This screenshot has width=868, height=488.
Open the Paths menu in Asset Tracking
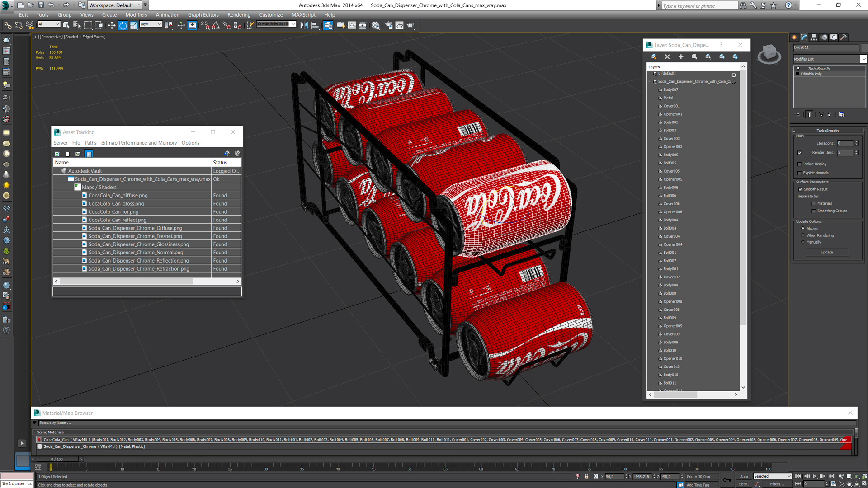coord(90,143)
